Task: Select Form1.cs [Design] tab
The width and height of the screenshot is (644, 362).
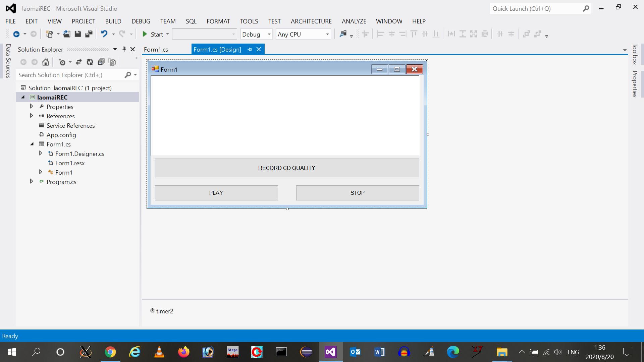Action: coord(217,50)
